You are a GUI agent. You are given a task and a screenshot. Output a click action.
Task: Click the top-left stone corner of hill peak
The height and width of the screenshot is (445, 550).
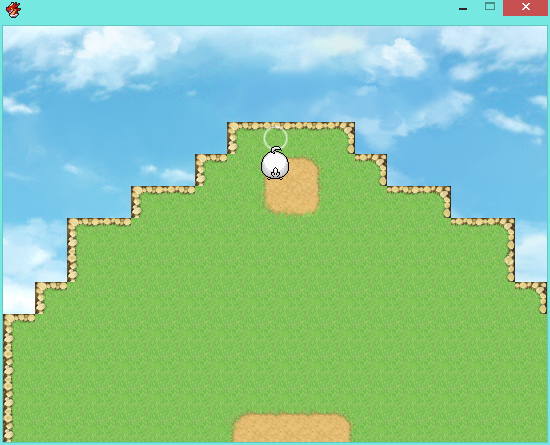tap(232, 128)
